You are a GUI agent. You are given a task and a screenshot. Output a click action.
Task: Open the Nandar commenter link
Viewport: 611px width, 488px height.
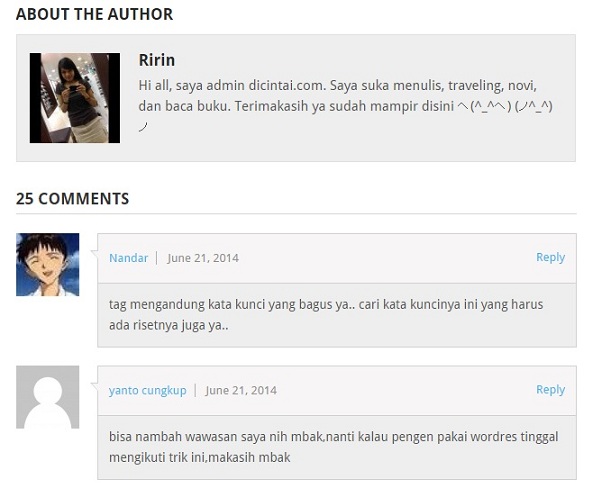pyautogui.click(x=128, y=258)
